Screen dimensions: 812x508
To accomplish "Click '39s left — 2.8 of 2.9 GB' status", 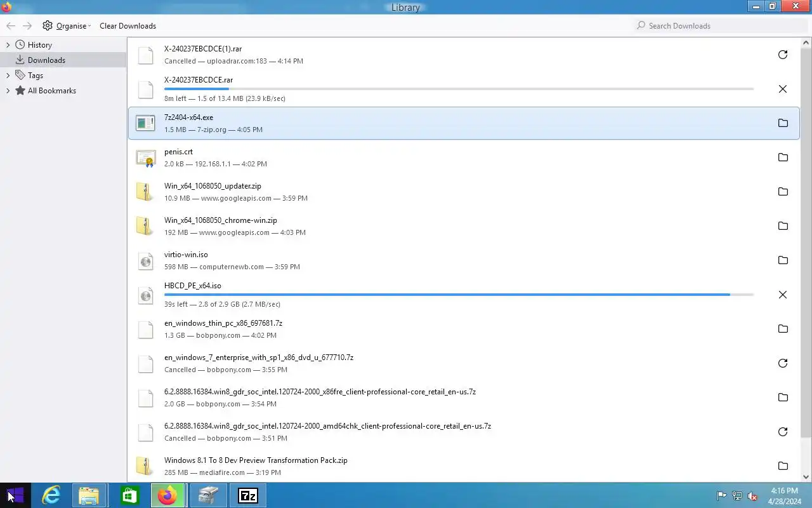I will (222, 304).
